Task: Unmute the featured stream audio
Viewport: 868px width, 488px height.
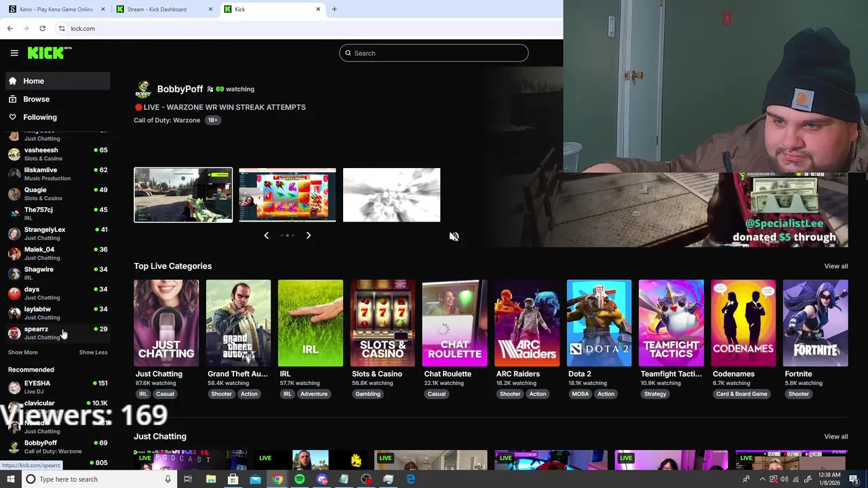Action: [454, 237]
